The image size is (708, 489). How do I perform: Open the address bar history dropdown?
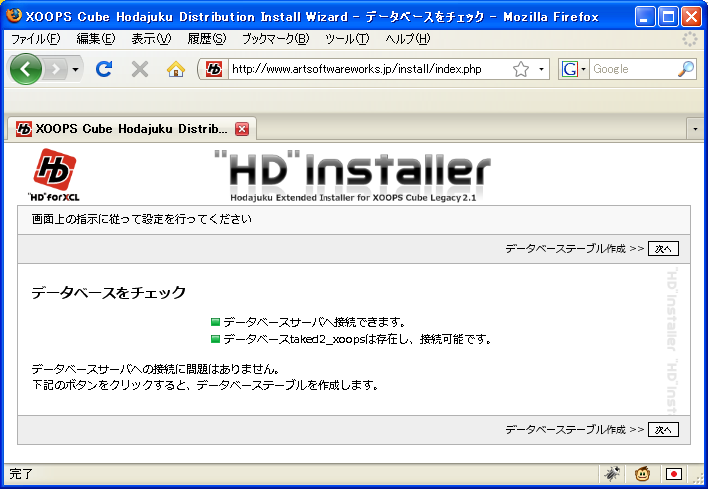[x=541, y=69]
